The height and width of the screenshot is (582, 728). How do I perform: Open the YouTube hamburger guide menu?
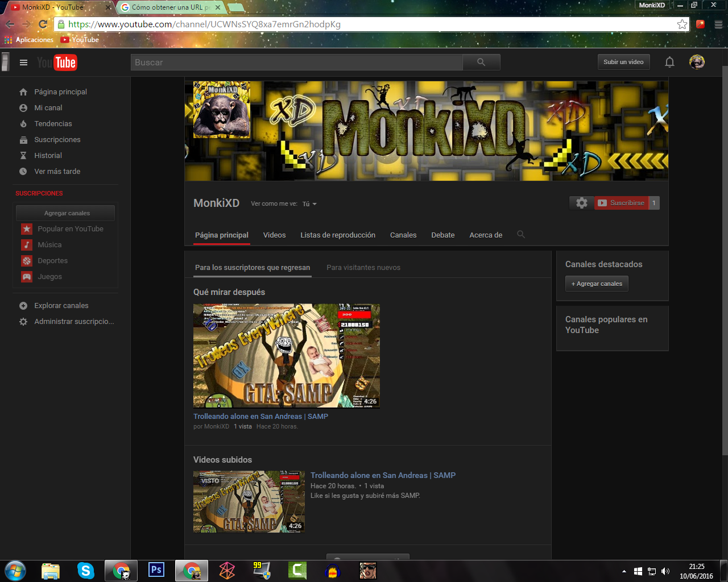23,63
